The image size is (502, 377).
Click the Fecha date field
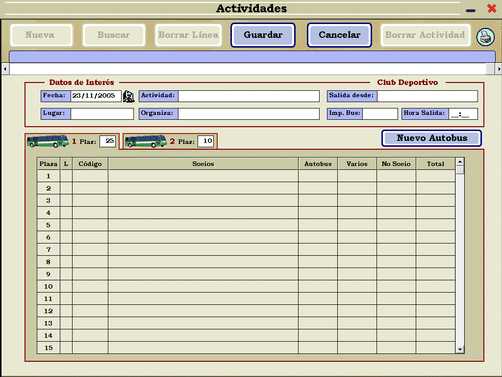[x=96, y=96]
